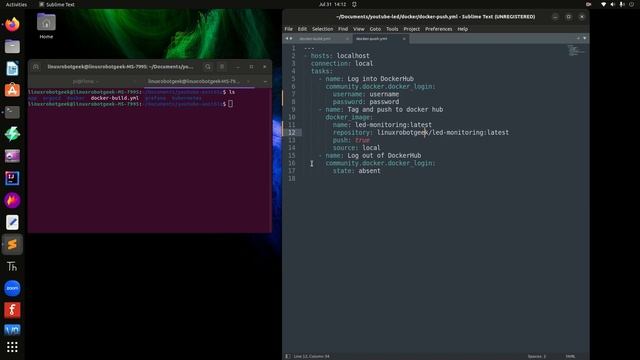Image resolution: width=640 pixels, height=360 pixels.
Task: Open the Help menu in Sublime Text
Action: (462, 29)
